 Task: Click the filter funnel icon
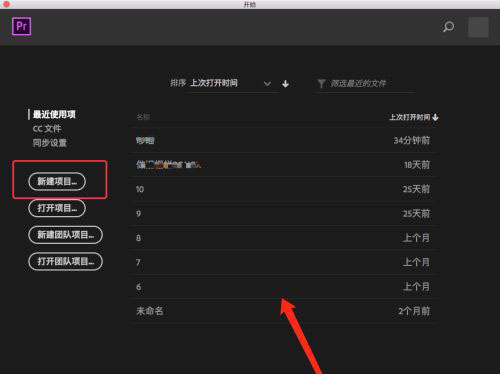[x=321, y=84]
